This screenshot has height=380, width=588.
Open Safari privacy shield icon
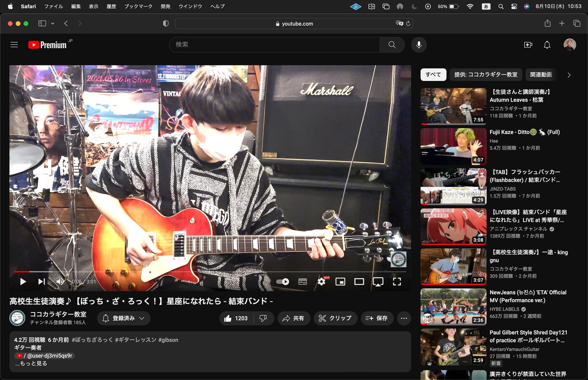click(166, 24)
